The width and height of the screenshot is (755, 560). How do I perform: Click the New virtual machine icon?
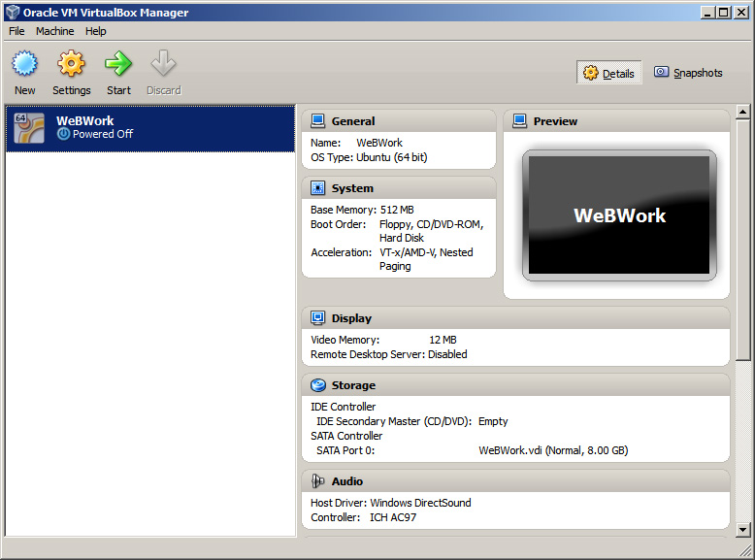coord(24,63)
